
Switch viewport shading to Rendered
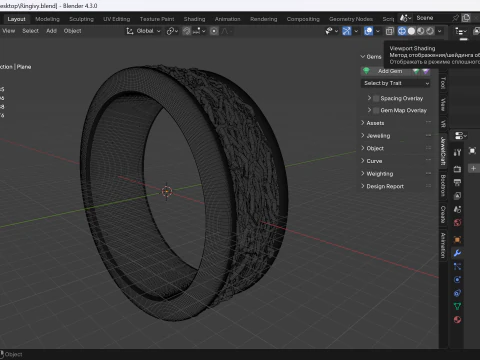[x=430, y=31]
